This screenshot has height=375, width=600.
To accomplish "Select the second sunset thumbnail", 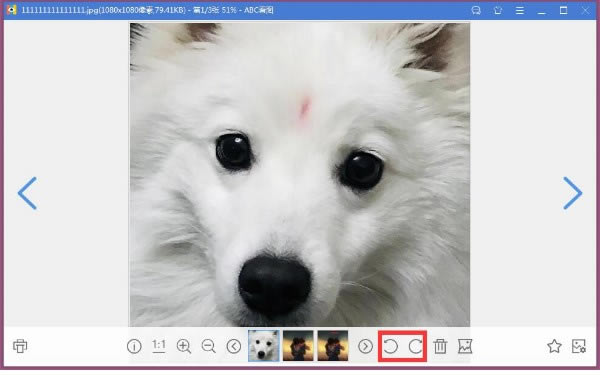I will [298, 346].
